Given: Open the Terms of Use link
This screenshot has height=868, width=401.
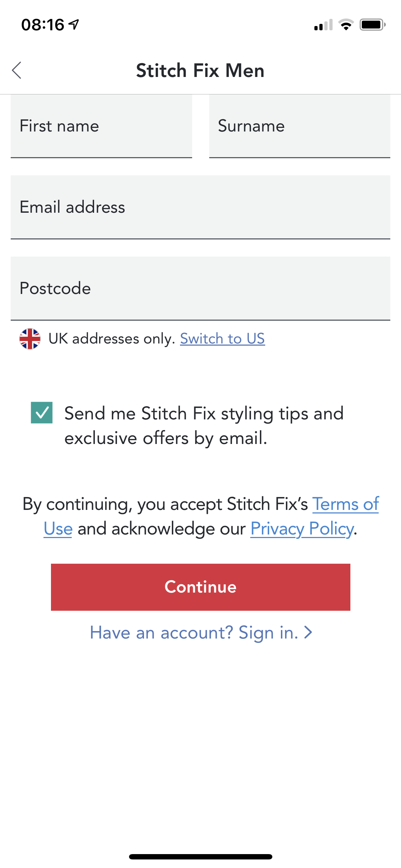Looking at the screenshot, I should [x=345, y=504].
